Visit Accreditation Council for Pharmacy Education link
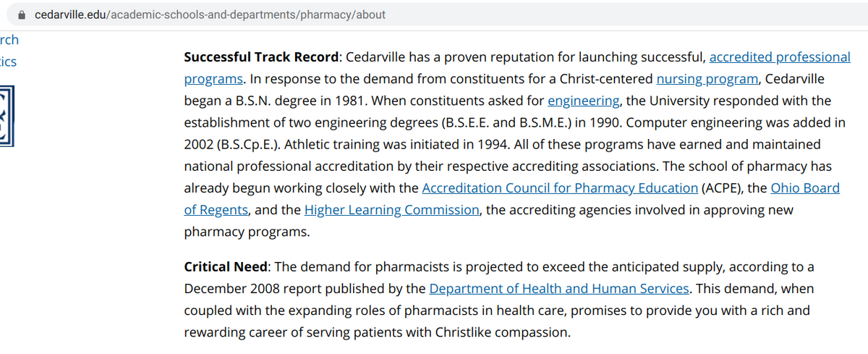Screen dimensions: 868x354 pos(559,188)
